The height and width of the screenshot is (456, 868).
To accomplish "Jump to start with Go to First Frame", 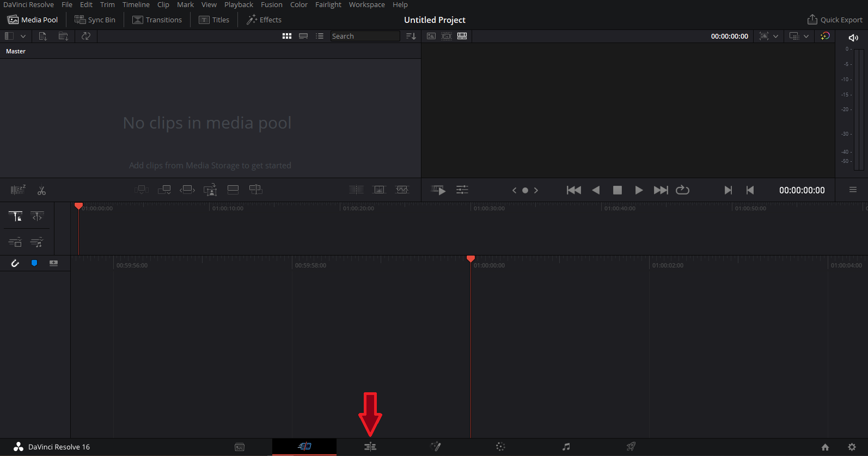I will point(574,190).
